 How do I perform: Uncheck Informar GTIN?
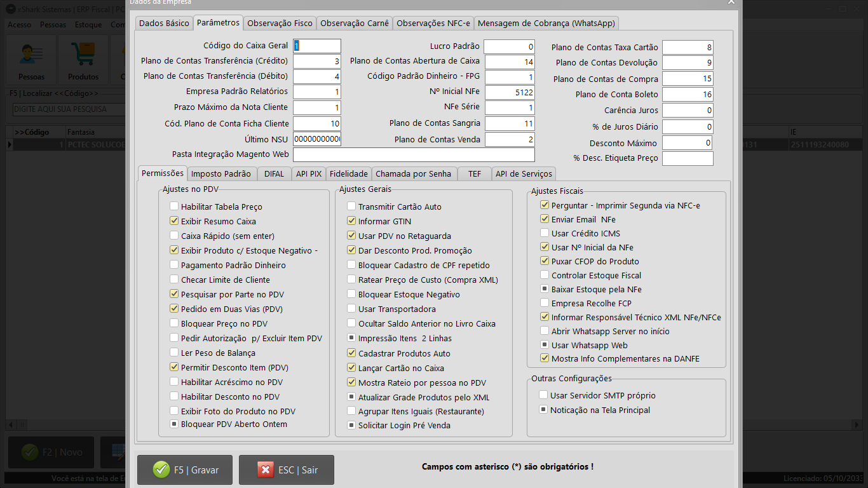click(x=351, y=221)
